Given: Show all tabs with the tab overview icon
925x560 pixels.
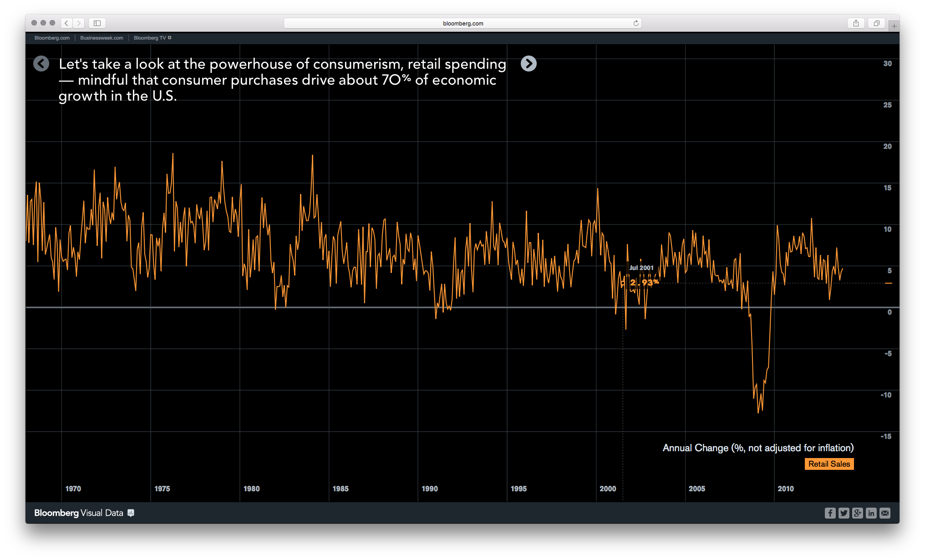Looking at the screenshot, I should (x=876, y=23).
